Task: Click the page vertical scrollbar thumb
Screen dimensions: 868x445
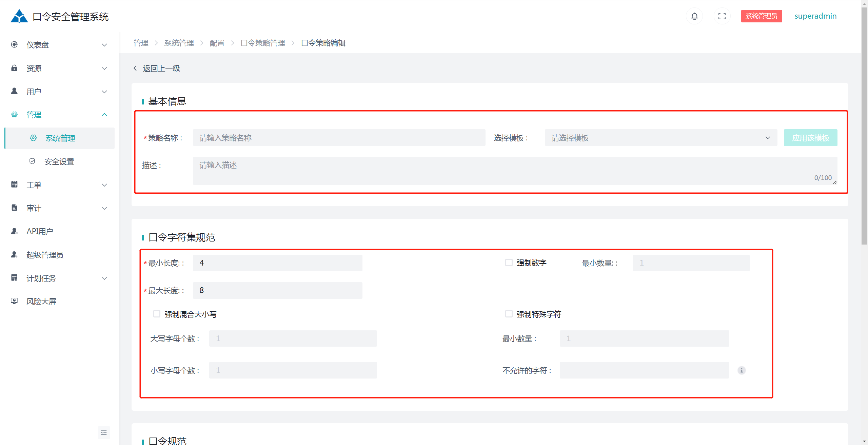Action: pyautogui.click(x=864, y=125)
